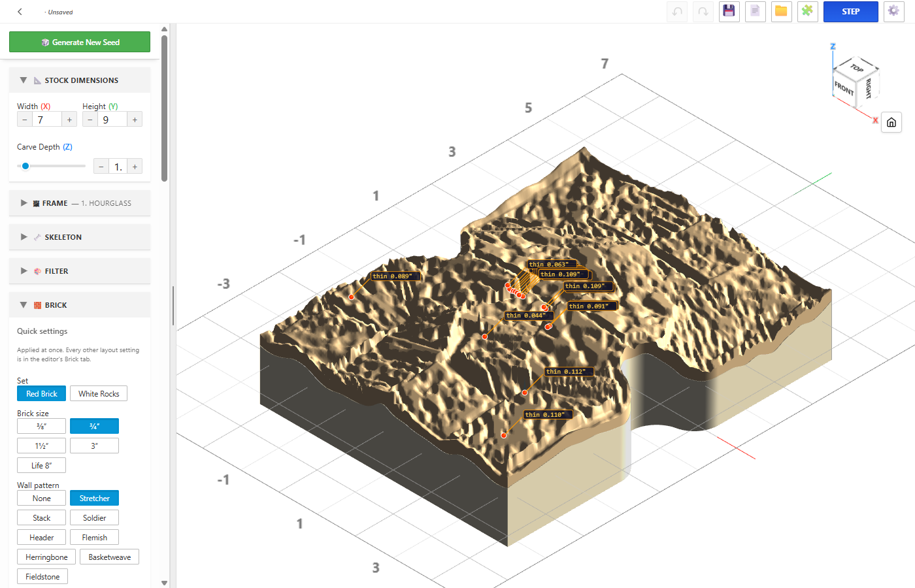Increase Height Y value
The image size is (915, 588).
(135, 120)
